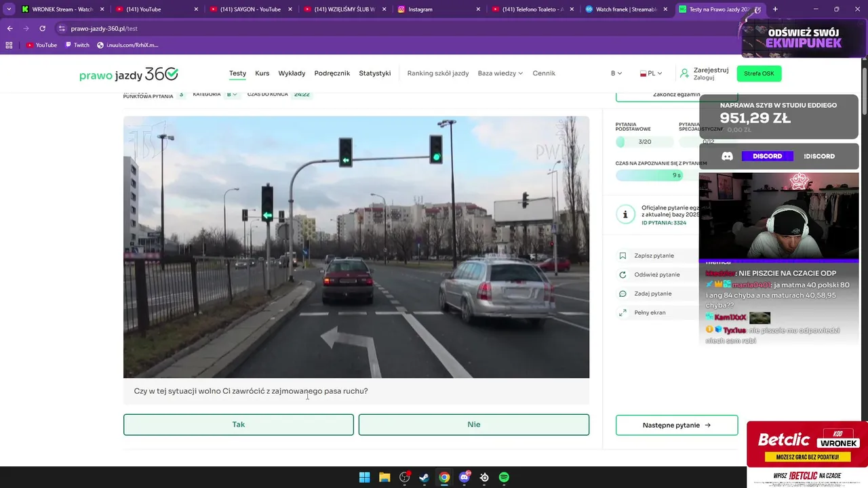Click Zadaj pytanie text link
Image resolution: width=868 pixels, height=488 pixels.
(x=652, y=293)
